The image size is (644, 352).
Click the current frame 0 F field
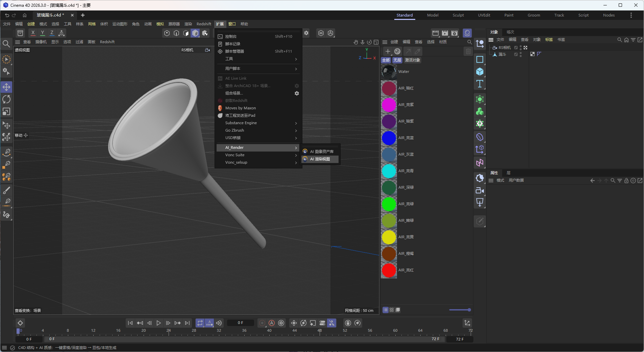click(240, 323)
